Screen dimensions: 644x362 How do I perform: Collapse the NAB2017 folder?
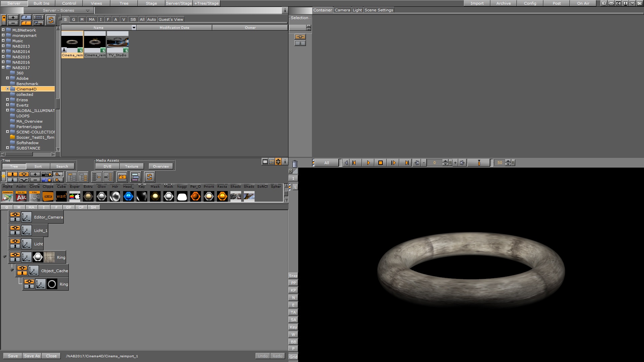point(3,67)
